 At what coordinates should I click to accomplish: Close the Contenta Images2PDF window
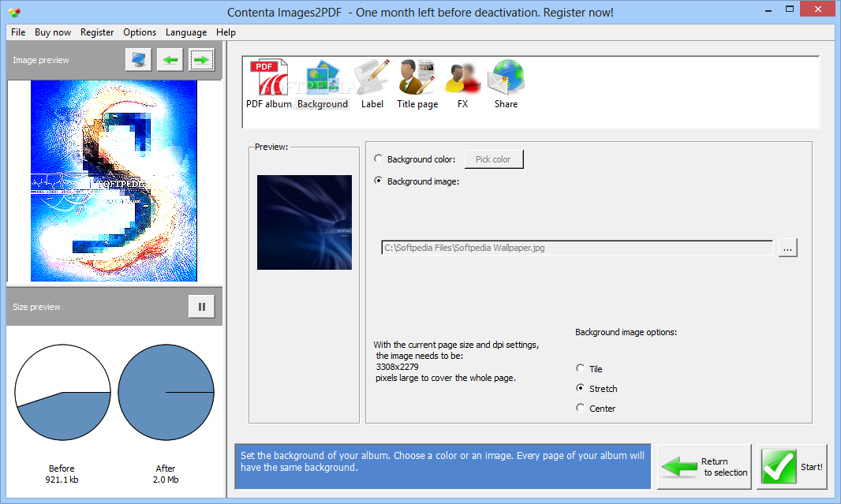[818, 9]
